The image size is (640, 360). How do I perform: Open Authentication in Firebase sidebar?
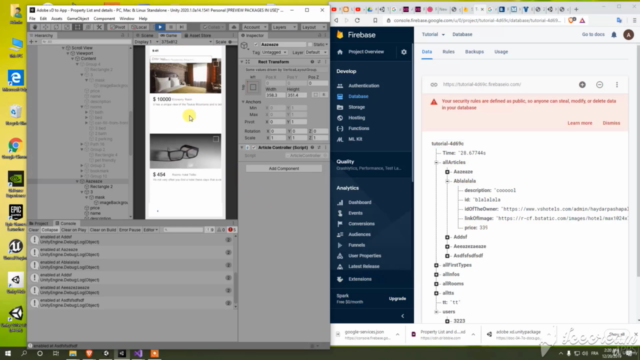click(x=363, y=86)
